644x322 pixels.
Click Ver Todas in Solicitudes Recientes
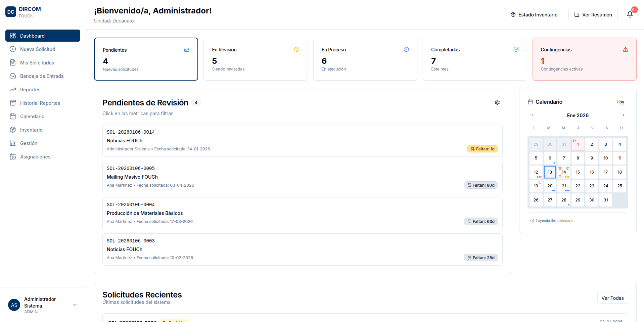(612, 298)
